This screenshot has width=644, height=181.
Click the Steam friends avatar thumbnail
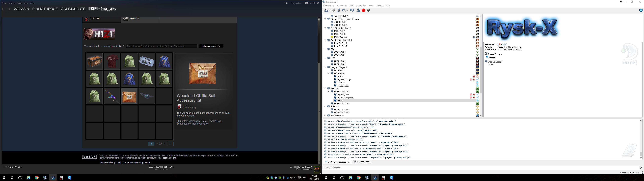coord(317,169)
